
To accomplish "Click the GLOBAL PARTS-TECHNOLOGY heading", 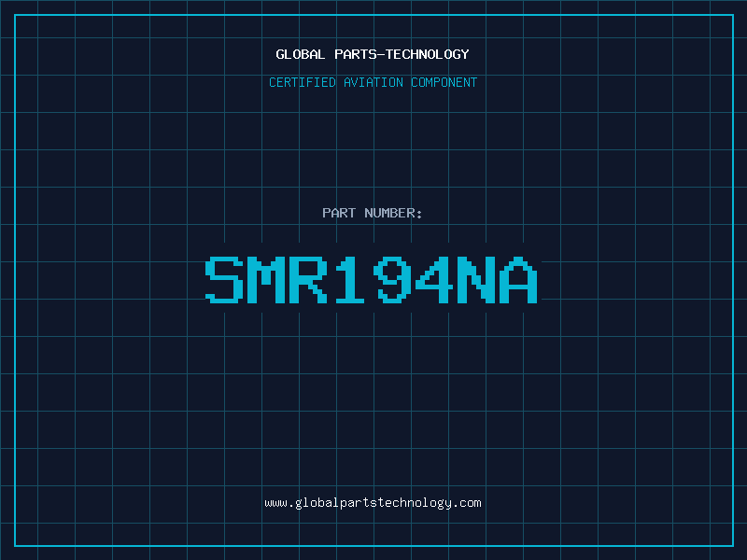I will point(373,54).
